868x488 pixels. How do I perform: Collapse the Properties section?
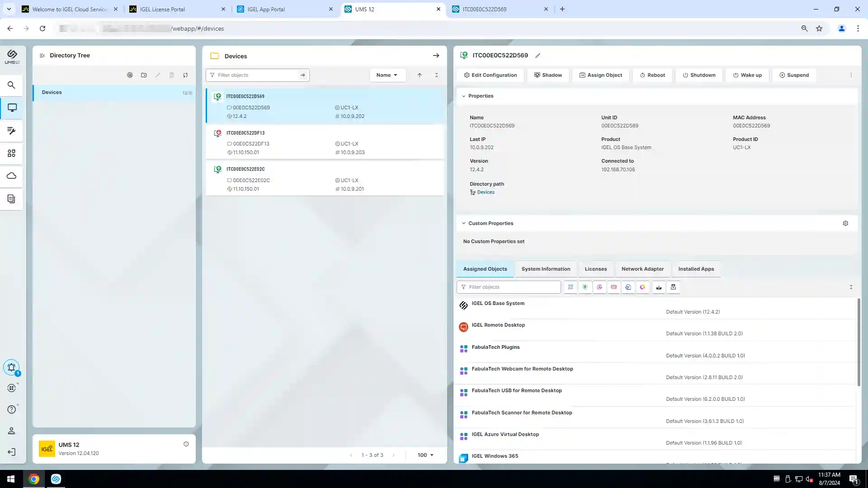pyautogui.click(x=463, y=96)
